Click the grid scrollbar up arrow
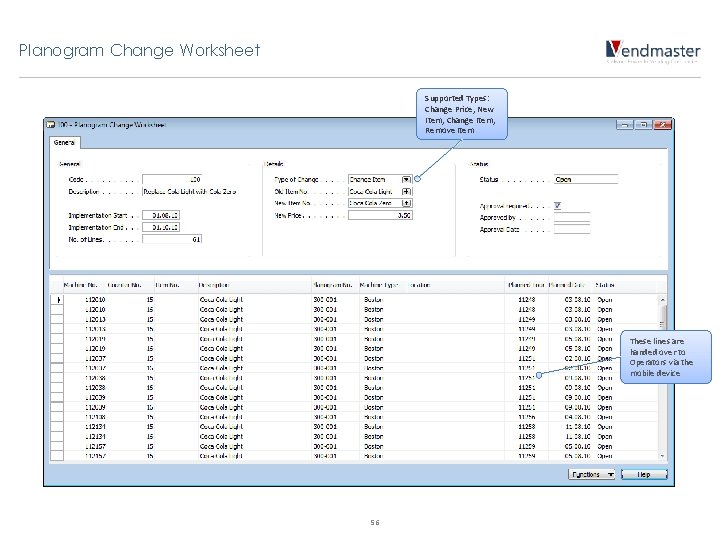The height and width of the screenshot is (540, 720). click(x=662, y=299)
